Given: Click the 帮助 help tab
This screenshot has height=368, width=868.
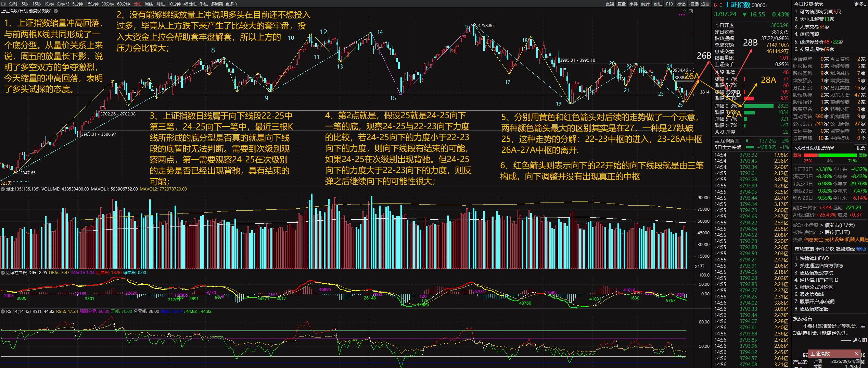Looking at the screenshot, I should point(861,249).
